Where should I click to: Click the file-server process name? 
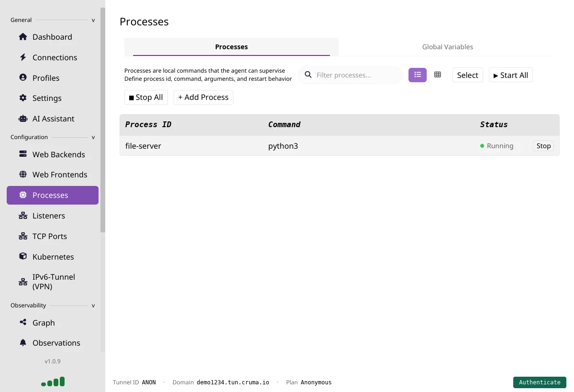(143, 146)
